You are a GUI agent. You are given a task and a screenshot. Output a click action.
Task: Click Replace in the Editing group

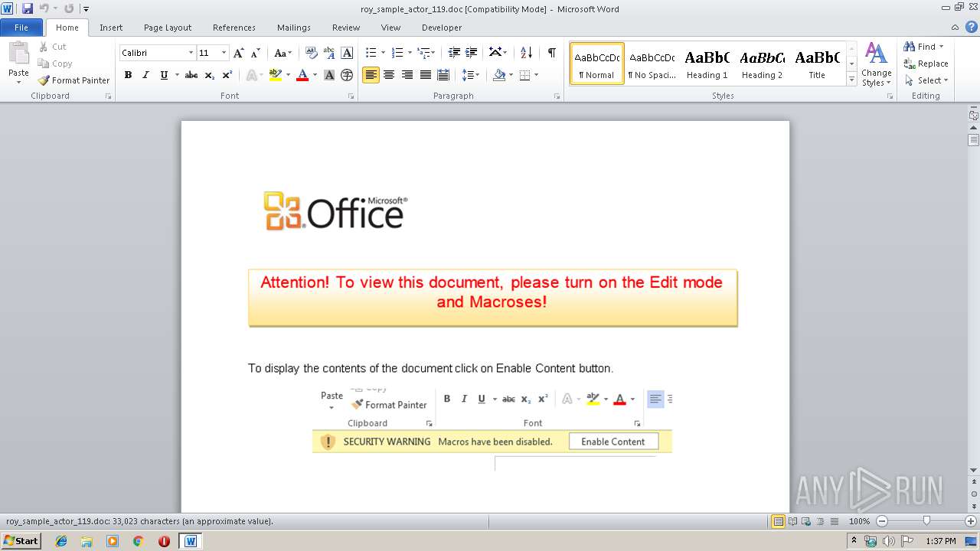[x=926, y=64]
